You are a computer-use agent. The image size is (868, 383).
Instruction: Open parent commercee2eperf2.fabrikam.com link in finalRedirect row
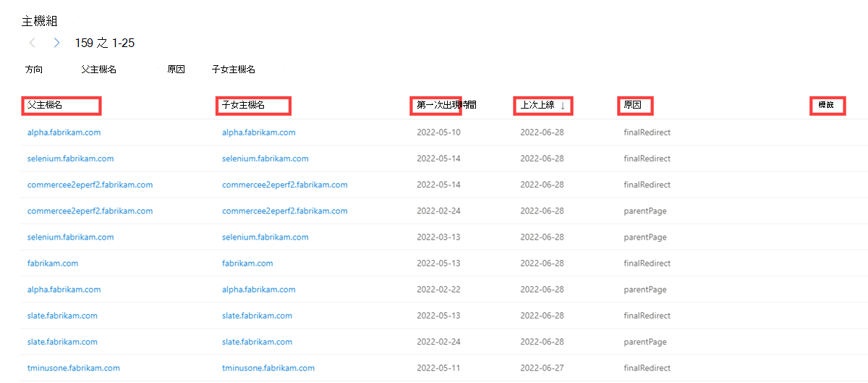tap(90, 185)
